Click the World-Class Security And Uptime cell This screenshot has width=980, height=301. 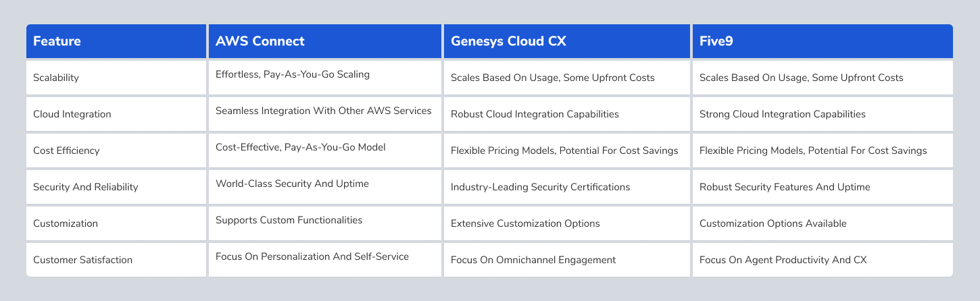(x=293, y=184)
